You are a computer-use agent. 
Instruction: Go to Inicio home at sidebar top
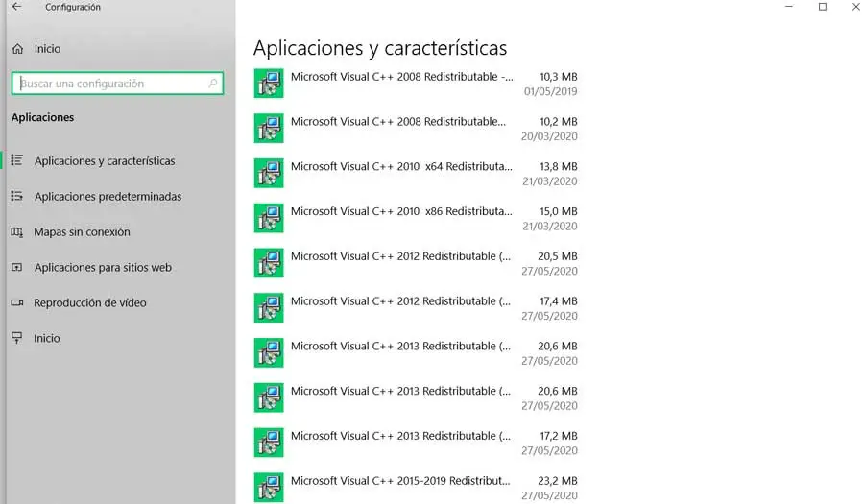47,49
